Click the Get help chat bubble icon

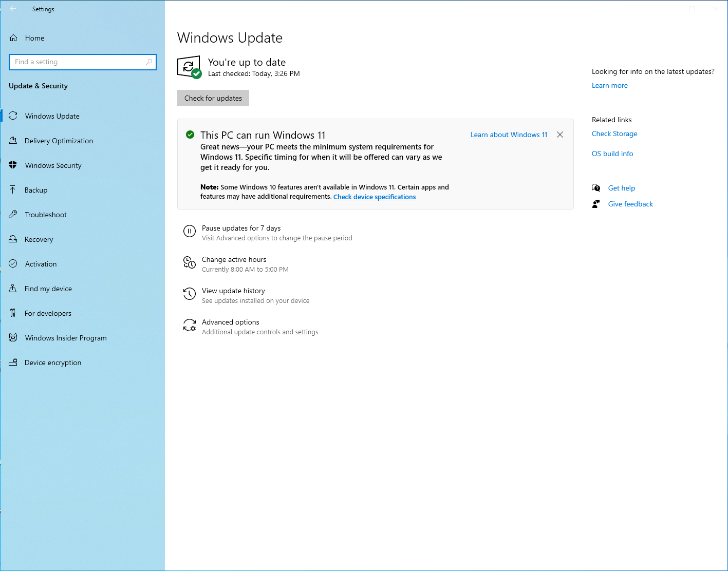point(596,188)
